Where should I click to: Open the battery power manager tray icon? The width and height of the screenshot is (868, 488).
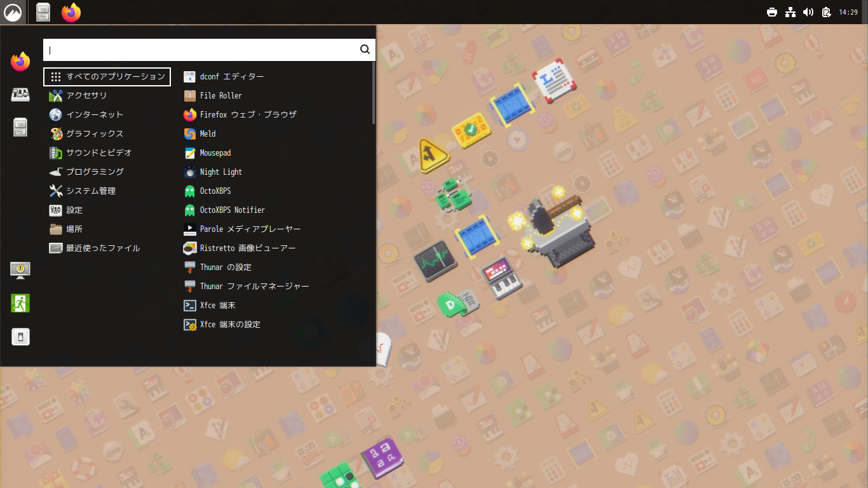click(x=827, y=12)
